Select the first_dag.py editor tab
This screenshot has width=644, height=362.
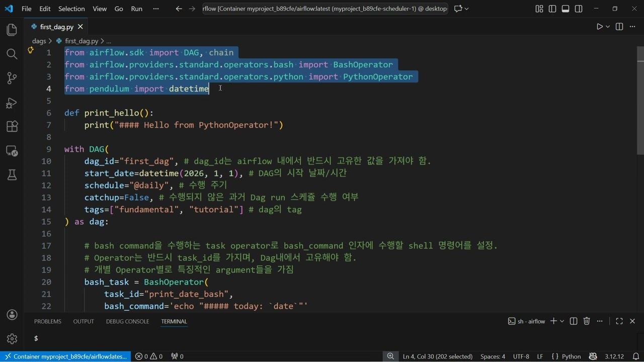[56, 27]
